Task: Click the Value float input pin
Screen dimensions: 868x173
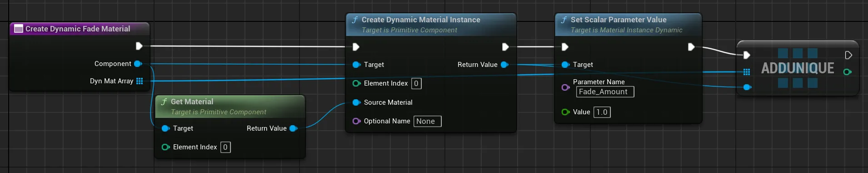Action: coord(565,112)
